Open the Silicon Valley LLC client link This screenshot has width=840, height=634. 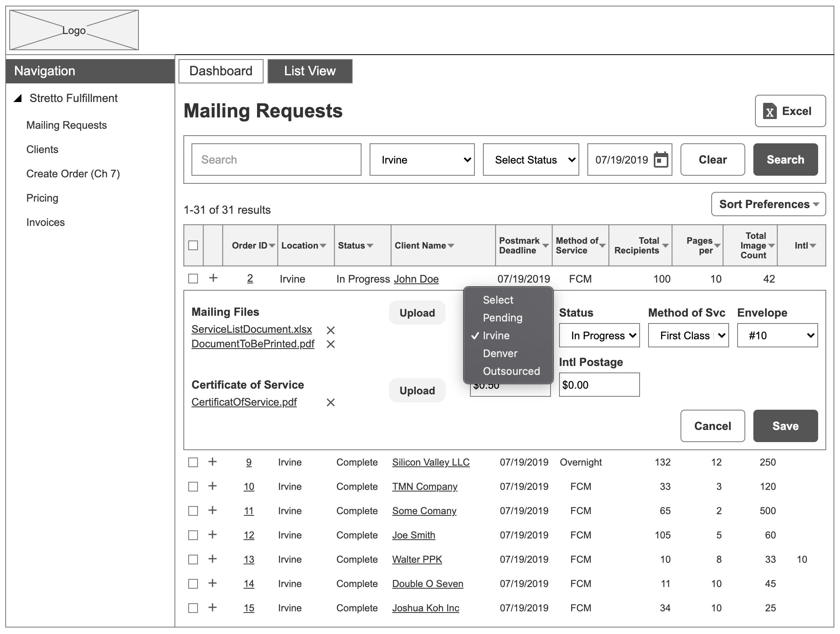click(431, 462)
